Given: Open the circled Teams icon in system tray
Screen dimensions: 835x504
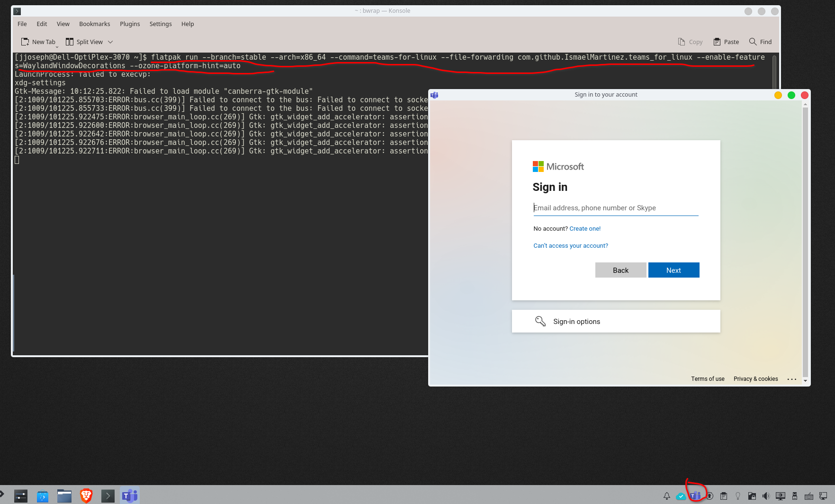Looking at the screenshot, I should point(695,495).
